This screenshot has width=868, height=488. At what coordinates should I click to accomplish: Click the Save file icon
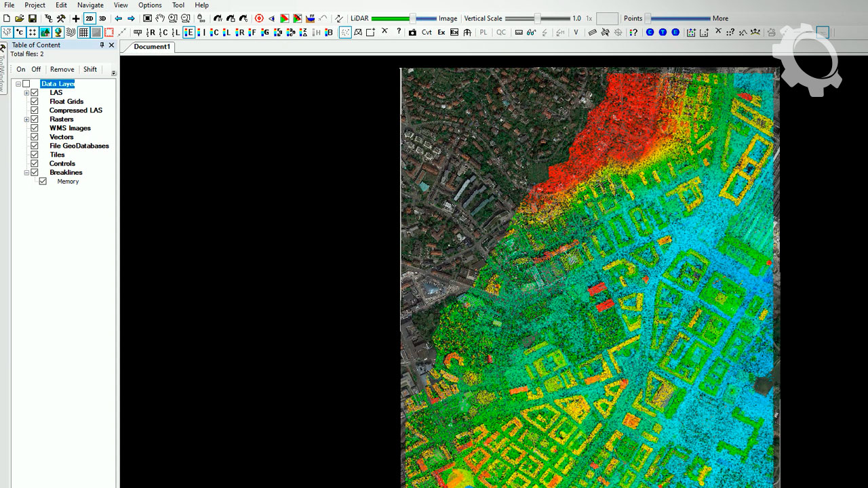(x=32, y=19)
